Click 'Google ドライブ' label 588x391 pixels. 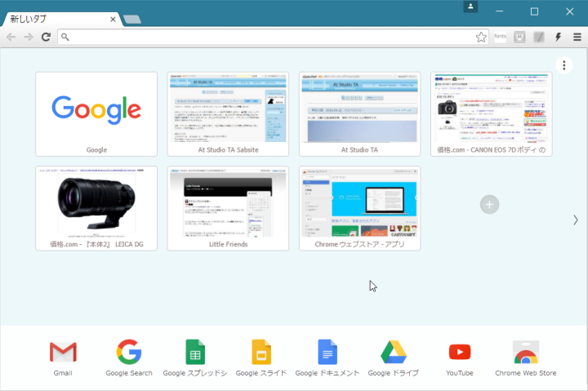click(394, 373)
